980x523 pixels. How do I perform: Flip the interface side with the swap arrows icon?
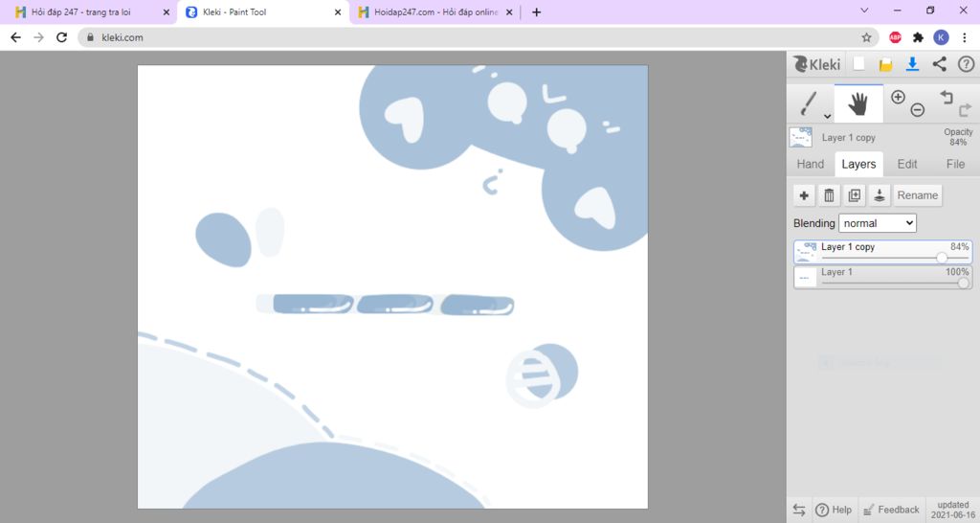799,510
